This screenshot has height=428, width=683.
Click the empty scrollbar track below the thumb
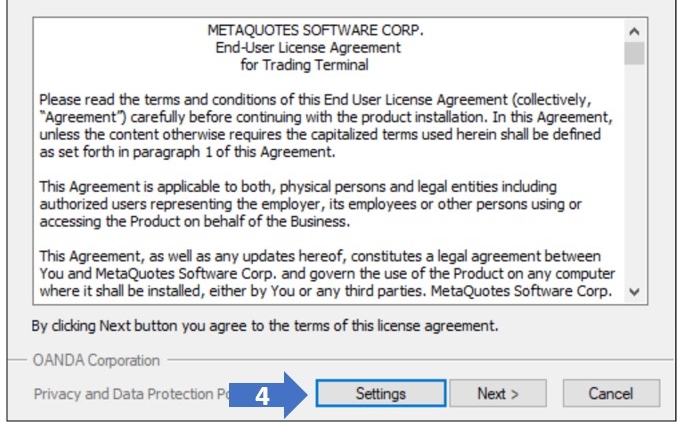coord(634,180)
